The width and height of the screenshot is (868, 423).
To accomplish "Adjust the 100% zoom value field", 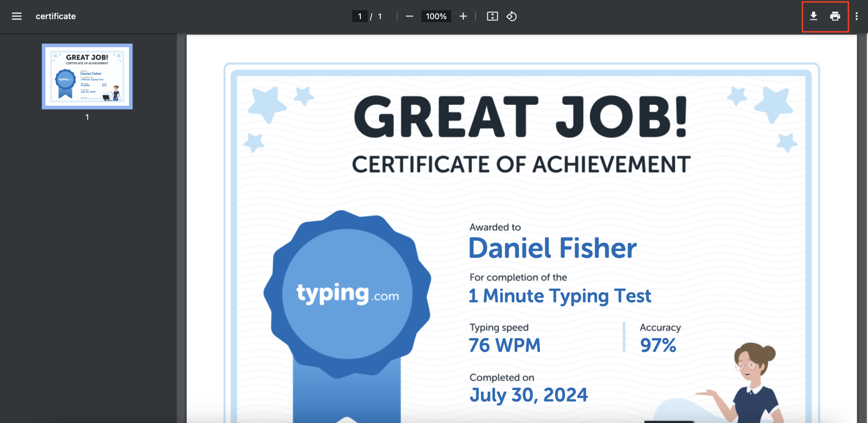I will tap(436, 16).
